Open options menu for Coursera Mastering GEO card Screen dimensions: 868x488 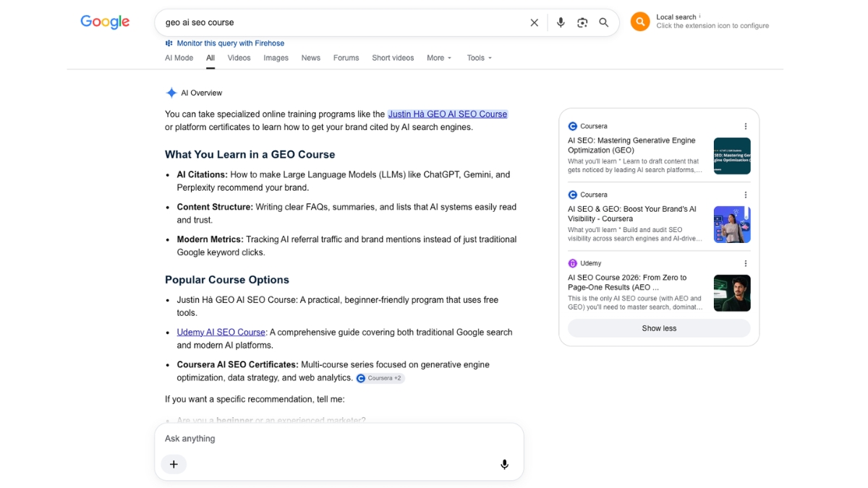click(x=746, y=127)
